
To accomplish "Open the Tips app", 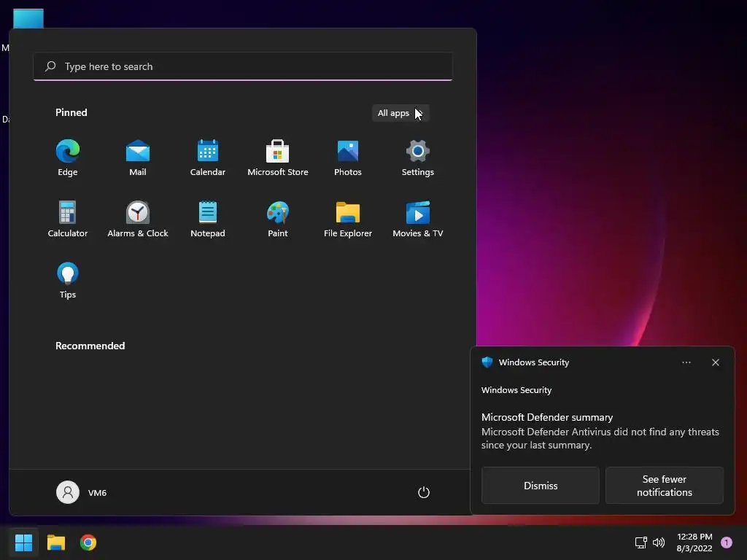I will (x=68, y=281).
